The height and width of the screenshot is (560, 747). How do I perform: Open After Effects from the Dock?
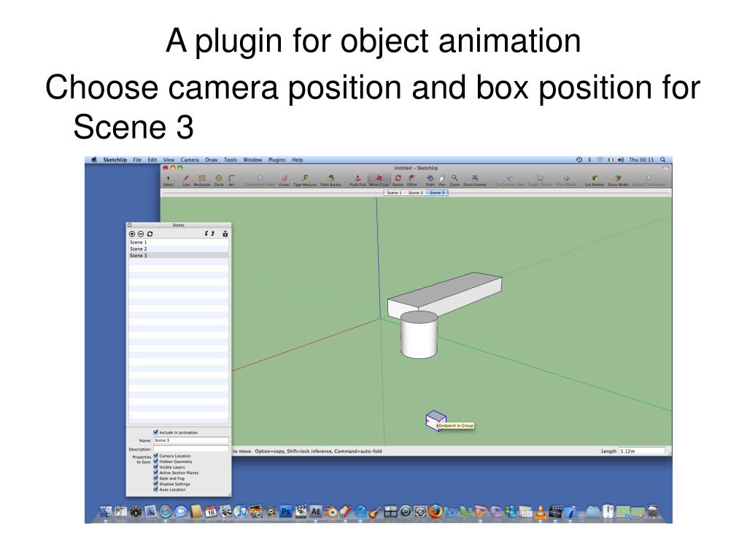point(315,511)
